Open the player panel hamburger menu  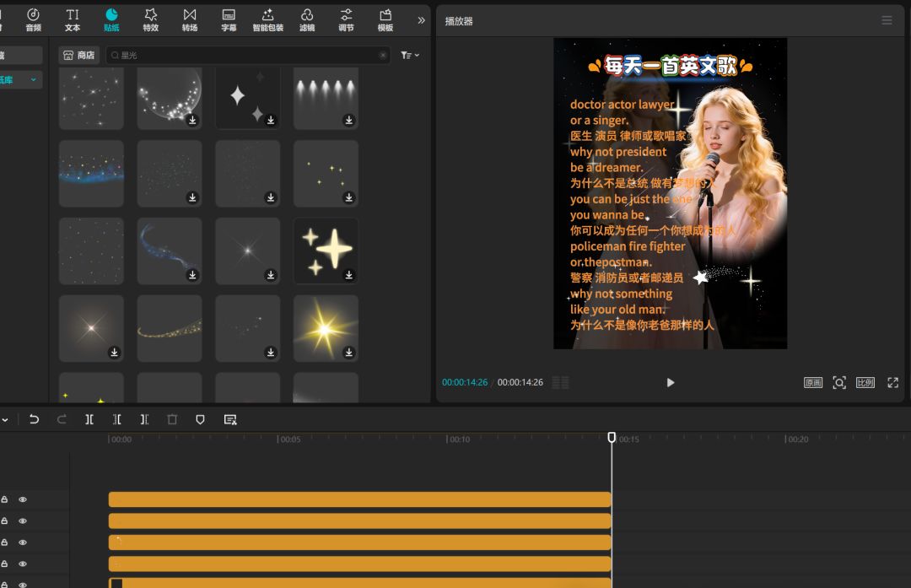(x=887, y=20)
